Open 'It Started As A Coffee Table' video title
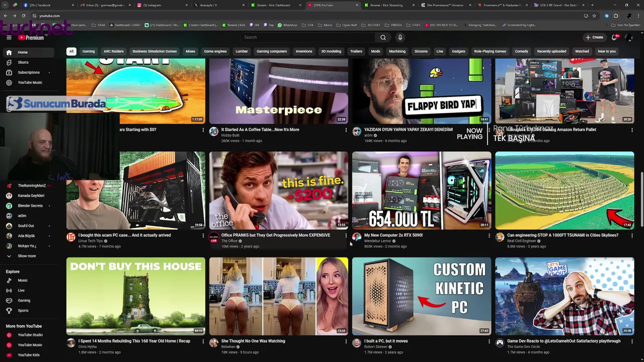Screen dimensions: 644x362 point(260,130)
